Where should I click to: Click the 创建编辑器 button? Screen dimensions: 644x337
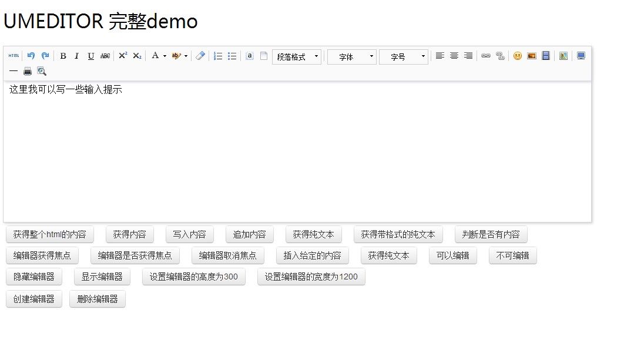coord(33,299)
